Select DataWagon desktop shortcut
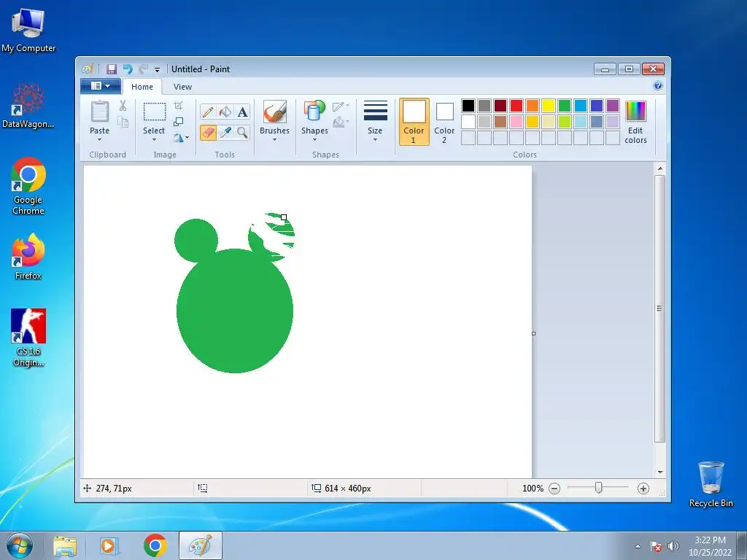The image size is (747, 560). [28, 105]
